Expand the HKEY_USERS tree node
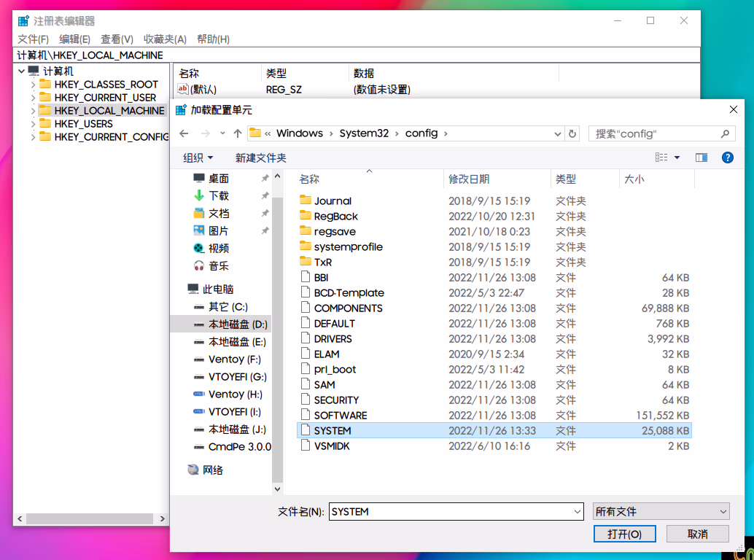 click(33, 124)
